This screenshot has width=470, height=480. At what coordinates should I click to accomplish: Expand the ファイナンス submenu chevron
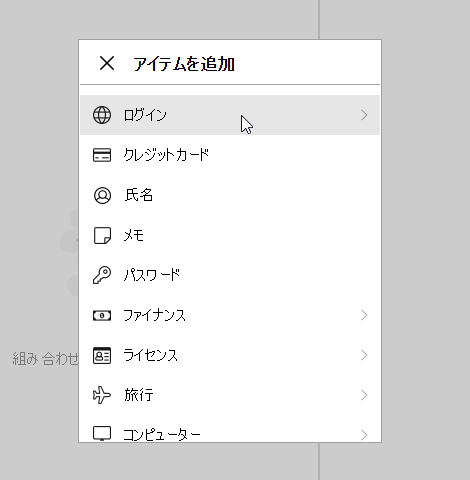(x=364, y=315)
